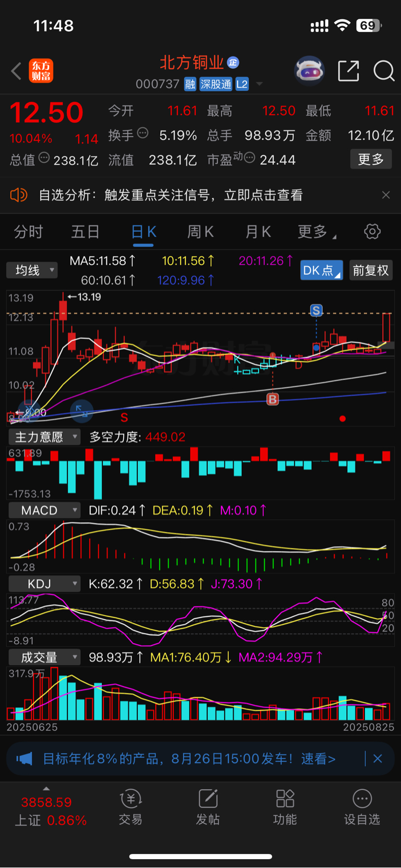Screen dimensions: 401x868
Task: Open chart settings gear icon
Action: click(x=372, y=231)
